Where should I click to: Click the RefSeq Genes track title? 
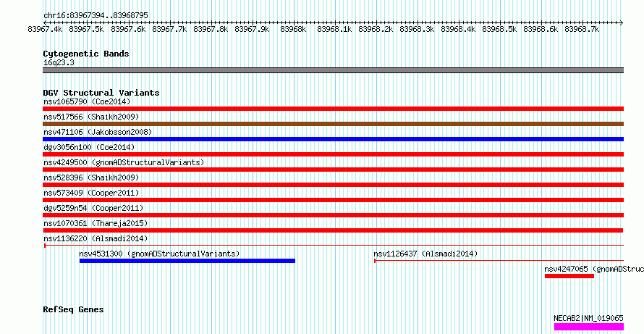coord(74,309)
